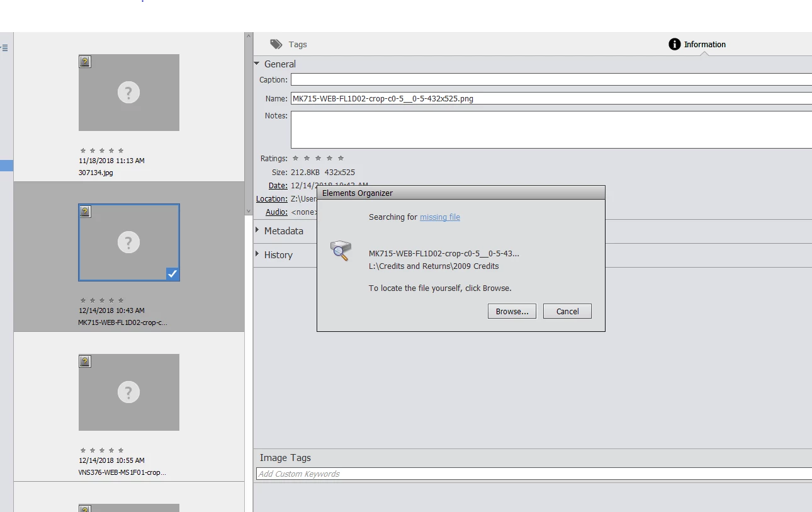The height and width of the screenshot is (512, 812).
Task: Open the missing file link
Action: click(x=440, y=217)
